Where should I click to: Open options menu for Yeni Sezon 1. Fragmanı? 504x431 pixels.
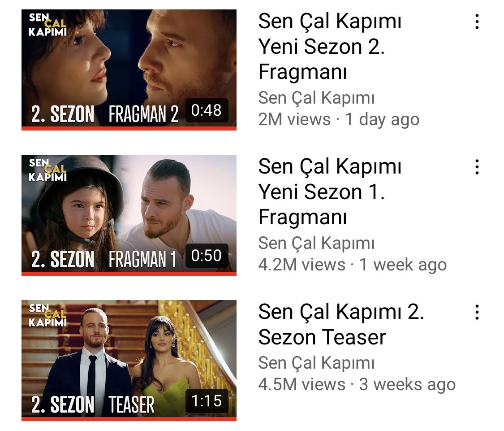pyautogui.click(x=477, y=167)
